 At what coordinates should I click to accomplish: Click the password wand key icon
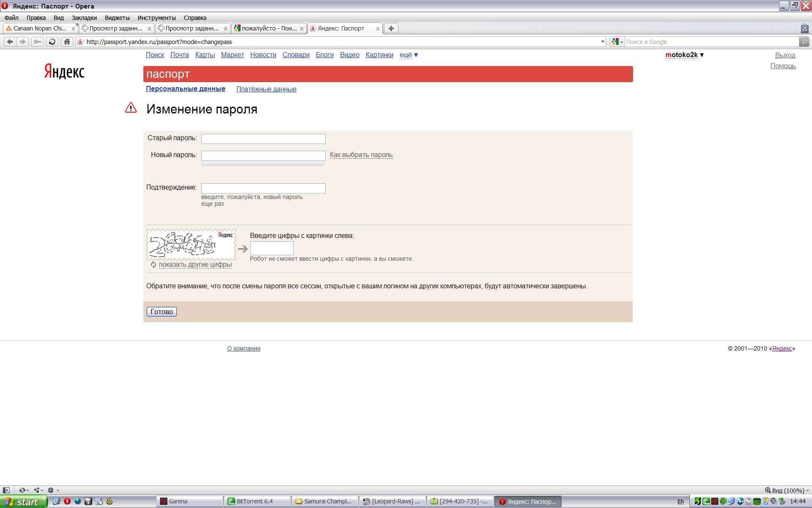[x=38, y=41]
